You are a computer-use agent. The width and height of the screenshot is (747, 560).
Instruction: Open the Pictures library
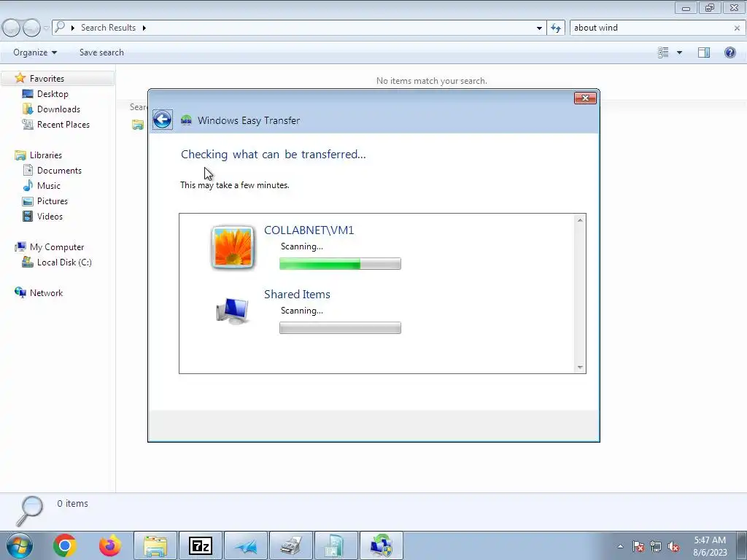click(52, 201)
